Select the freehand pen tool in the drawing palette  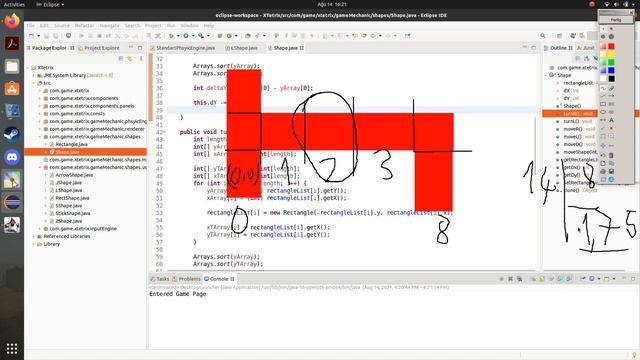point(603,88)
